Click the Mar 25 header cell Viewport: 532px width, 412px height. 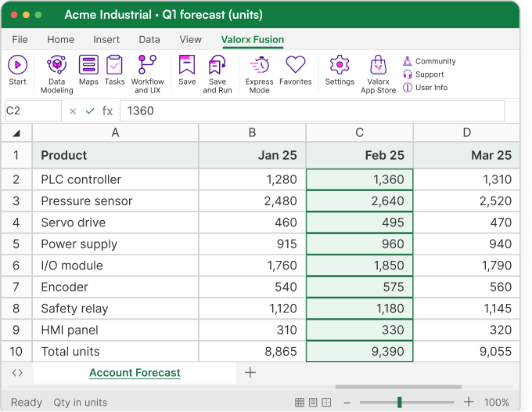467,155
